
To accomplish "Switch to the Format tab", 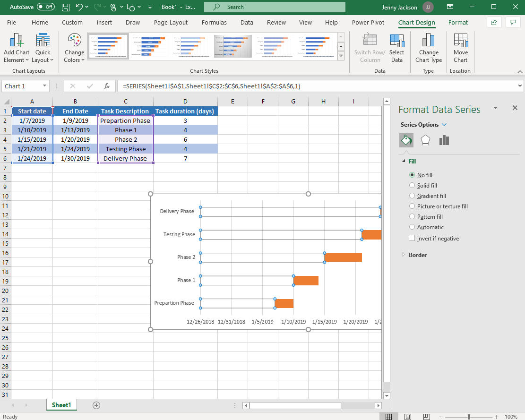I will coord(458,22).
